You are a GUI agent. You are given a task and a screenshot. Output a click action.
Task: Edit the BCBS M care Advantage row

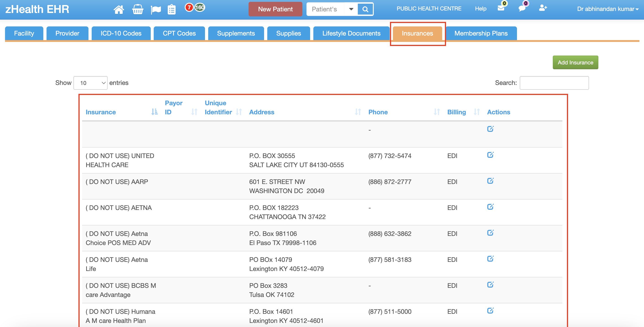(x=490, y=285)
